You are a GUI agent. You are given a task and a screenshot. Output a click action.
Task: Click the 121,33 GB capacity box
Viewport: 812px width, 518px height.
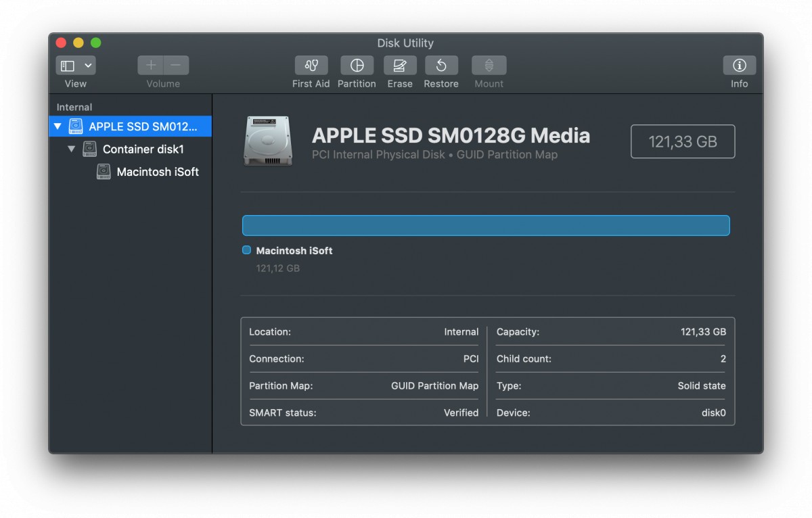point(683,142)
